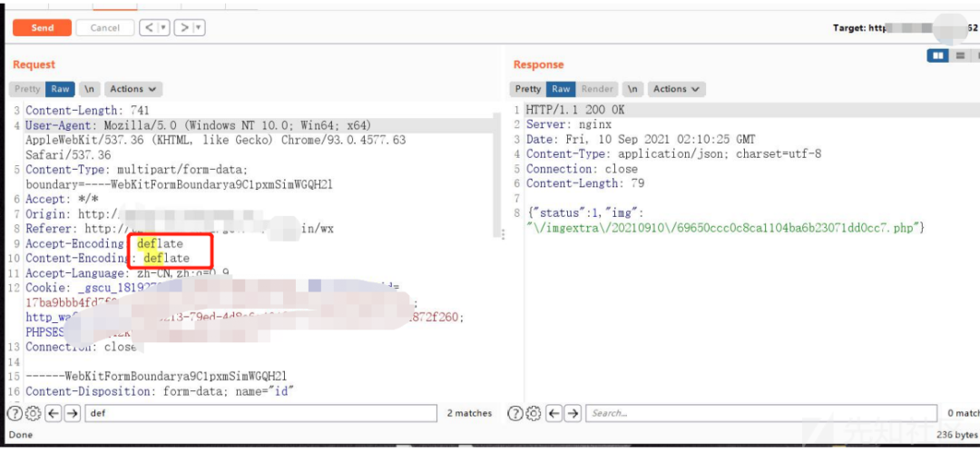Viewport: 980px width, 453px height.
Task: Go forward to next request in history
Action: (184, 28)
